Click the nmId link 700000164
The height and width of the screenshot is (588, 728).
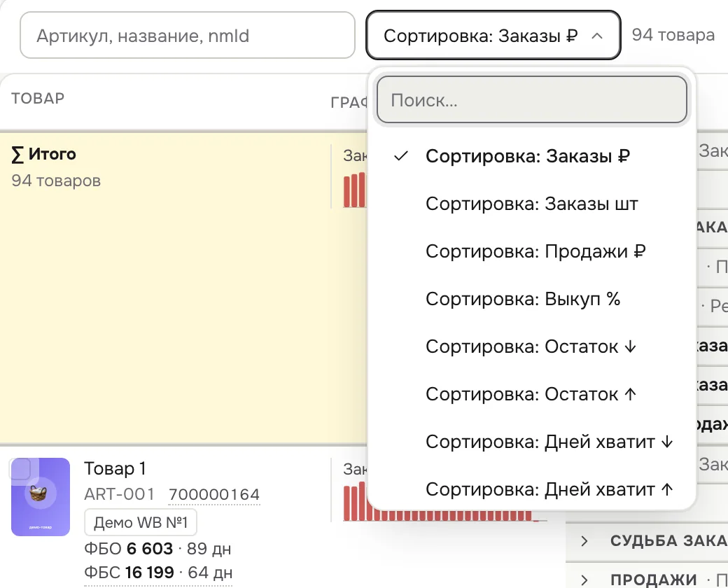tap(214, 495)
